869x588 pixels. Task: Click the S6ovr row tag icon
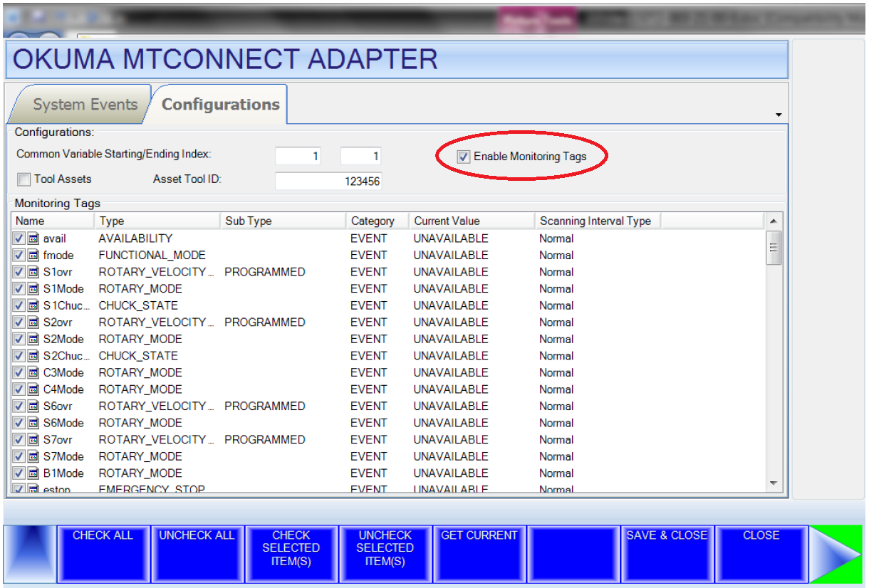coord(33,406)
